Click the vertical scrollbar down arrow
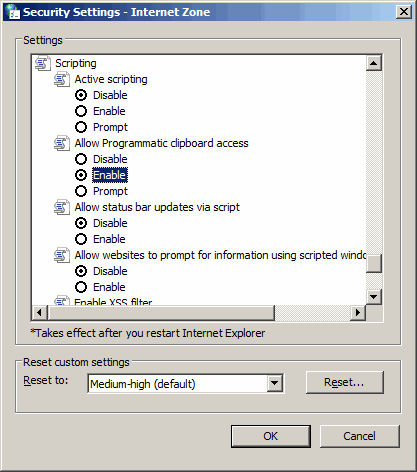 (374, 296)
